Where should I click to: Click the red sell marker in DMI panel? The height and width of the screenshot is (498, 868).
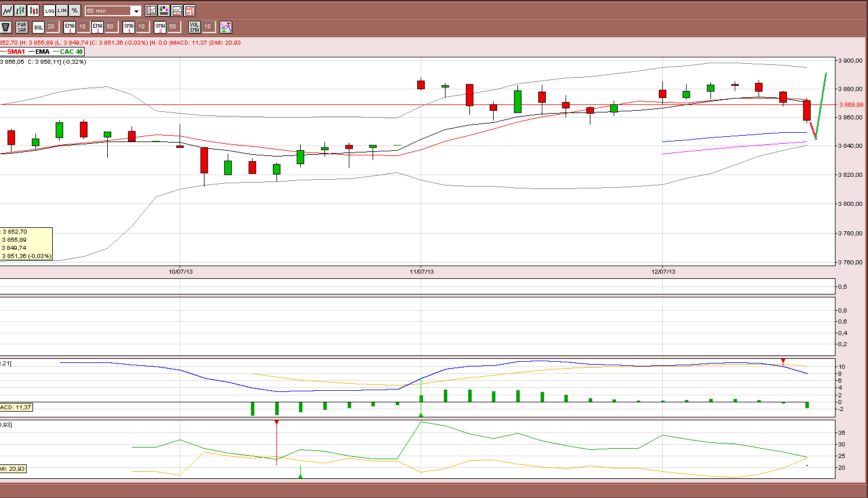pyautogui.click(x=276, y=423)
